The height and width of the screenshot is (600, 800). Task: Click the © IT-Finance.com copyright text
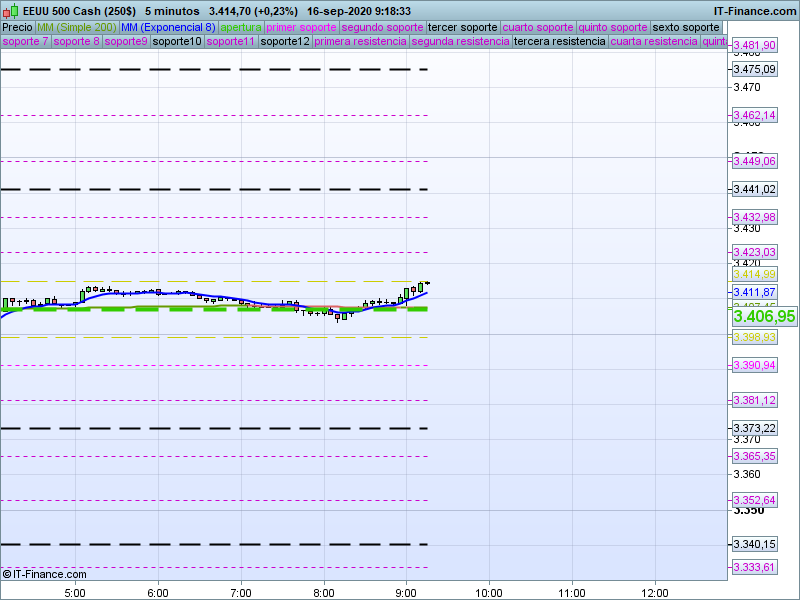coord(45,574)
